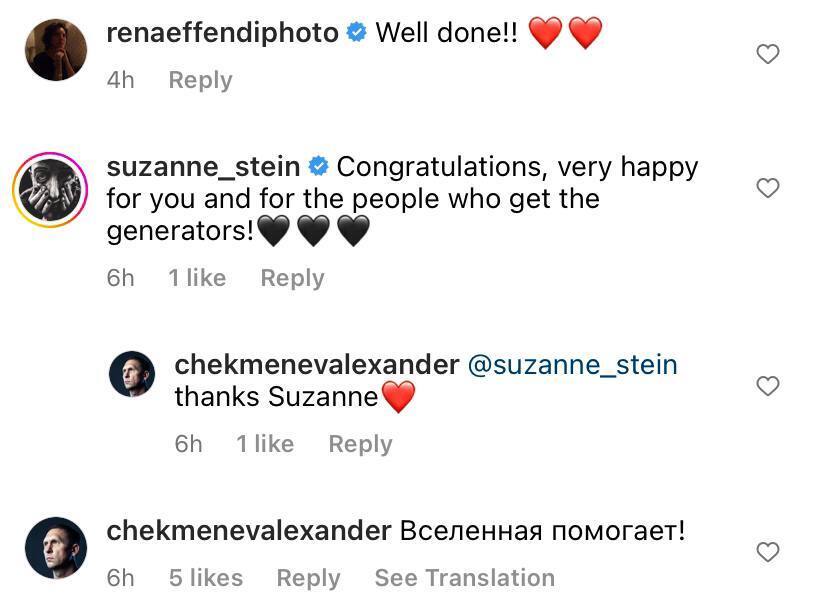828x605 pixels.
Task: View 1 like on suzanne_stein's comment
Action: (197, 278)
